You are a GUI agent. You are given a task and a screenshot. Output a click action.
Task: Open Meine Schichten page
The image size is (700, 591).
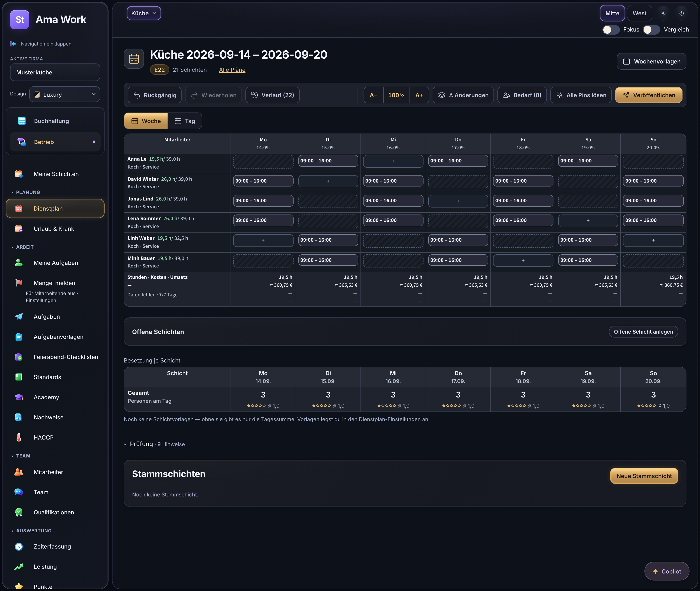click(55, 174)
